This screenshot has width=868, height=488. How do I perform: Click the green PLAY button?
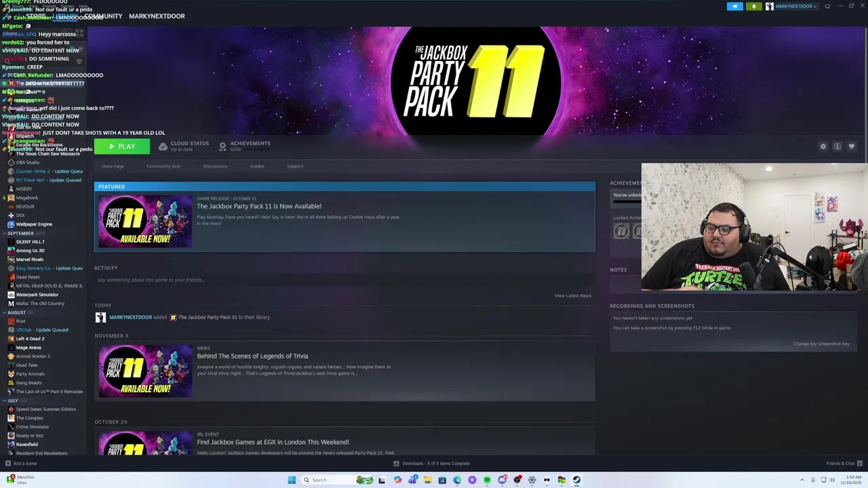coord(122,146)
